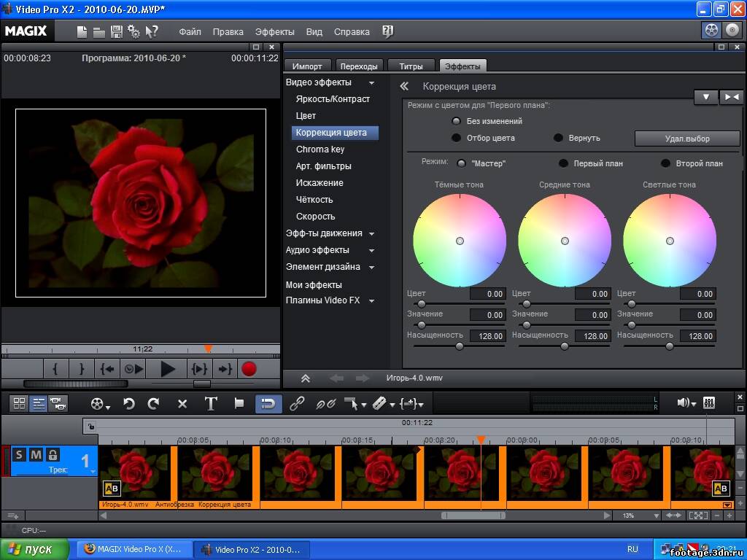Open the Вид menu
The height and width of the screenshot is (560, 747).
[314, 32]
